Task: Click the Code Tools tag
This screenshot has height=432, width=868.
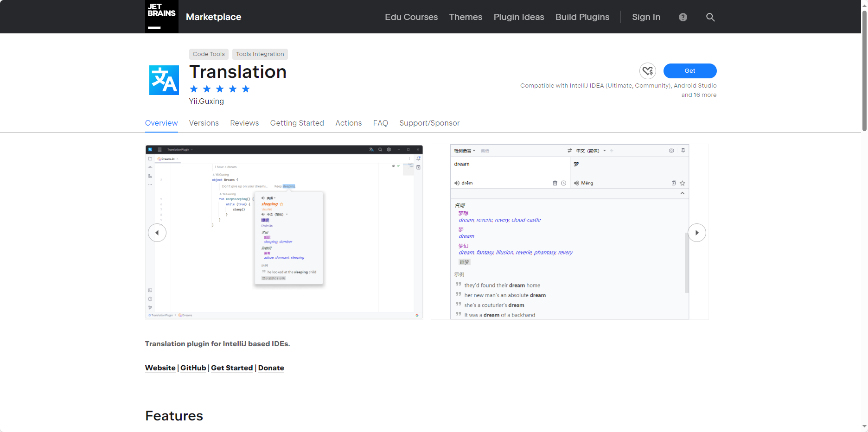Action: pos(209,54)
